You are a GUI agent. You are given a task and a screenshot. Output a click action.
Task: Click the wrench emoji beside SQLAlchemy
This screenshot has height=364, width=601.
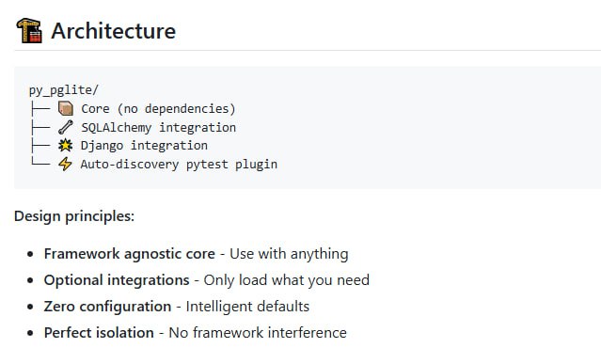[66, 127]
